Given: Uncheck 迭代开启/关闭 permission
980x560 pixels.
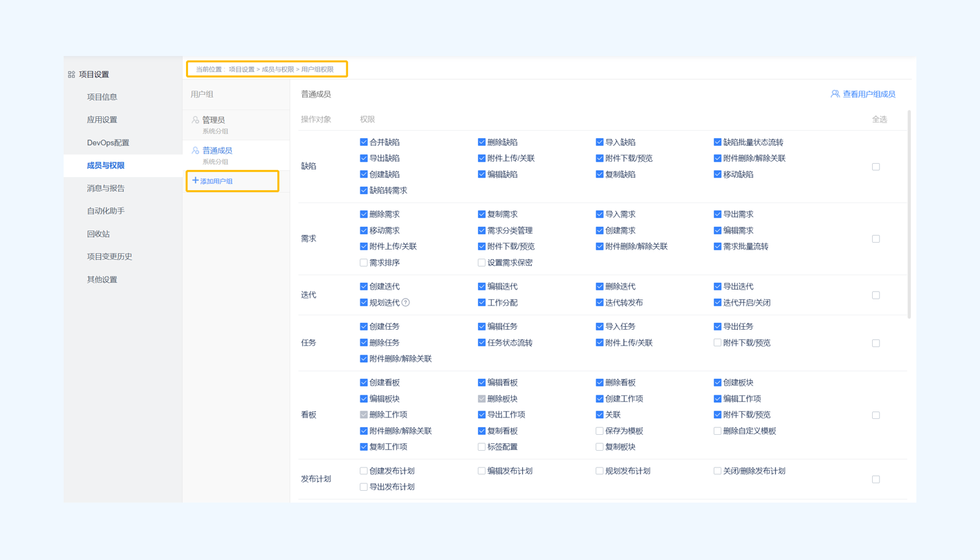Looking at the screenshot, I should point(717,303).
